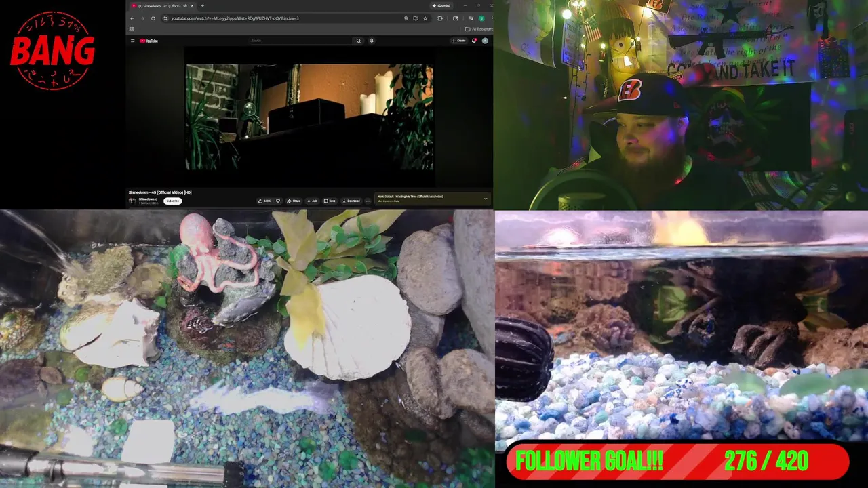Mute the tab via its speaker icon
Image resolution: width=868 pixels, height=488 pixels.
point(185,6)
